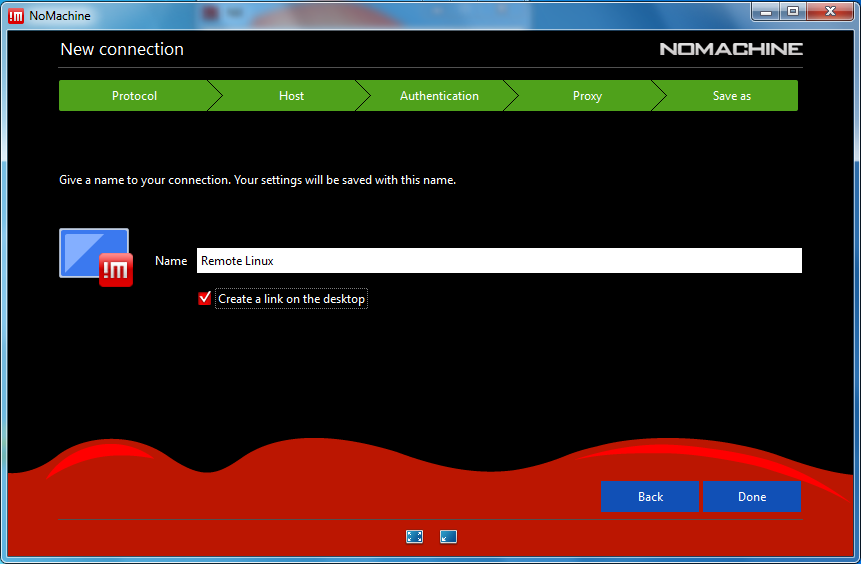The height and width of the screenshot is (564, 861).
Task: Switch to the Authentication step
Action: 439,96
